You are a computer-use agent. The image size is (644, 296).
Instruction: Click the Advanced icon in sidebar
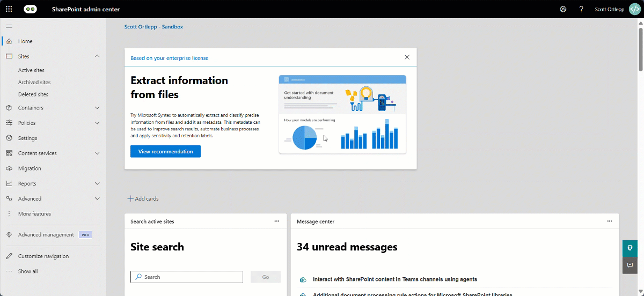(x=9, y=198)
